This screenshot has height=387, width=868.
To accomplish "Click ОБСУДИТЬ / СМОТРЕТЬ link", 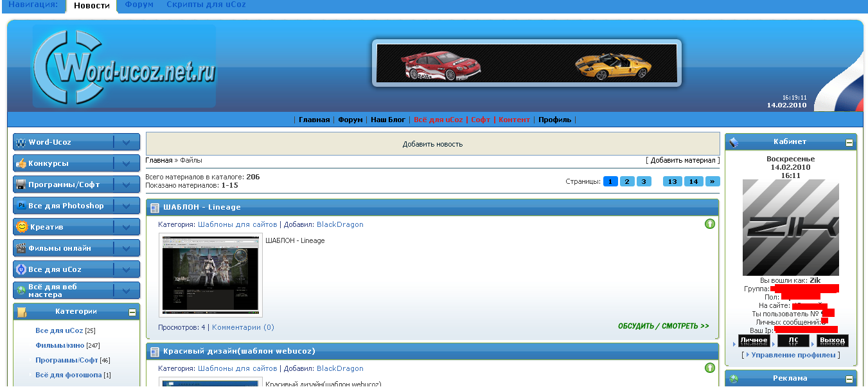I will pyautogui.click(x=664, y=327).
